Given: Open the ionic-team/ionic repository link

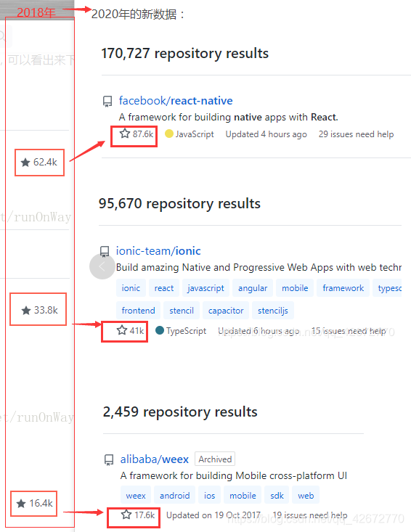Looking at the screenshot, I should coord(158,250).
